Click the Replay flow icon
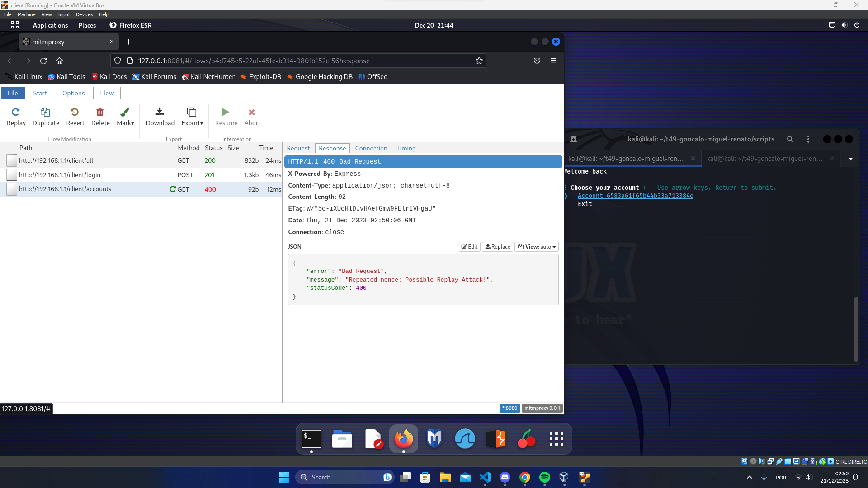 [16, 112]
